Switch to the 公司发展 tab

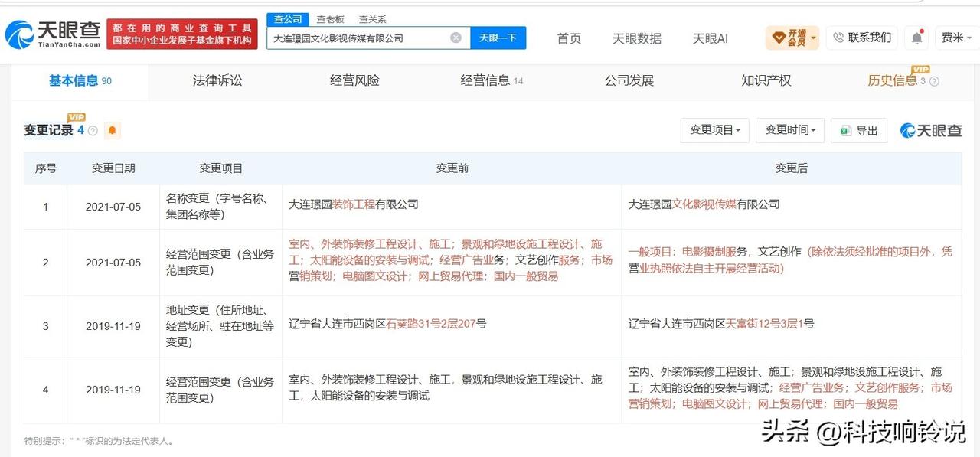tap(629, 80)
